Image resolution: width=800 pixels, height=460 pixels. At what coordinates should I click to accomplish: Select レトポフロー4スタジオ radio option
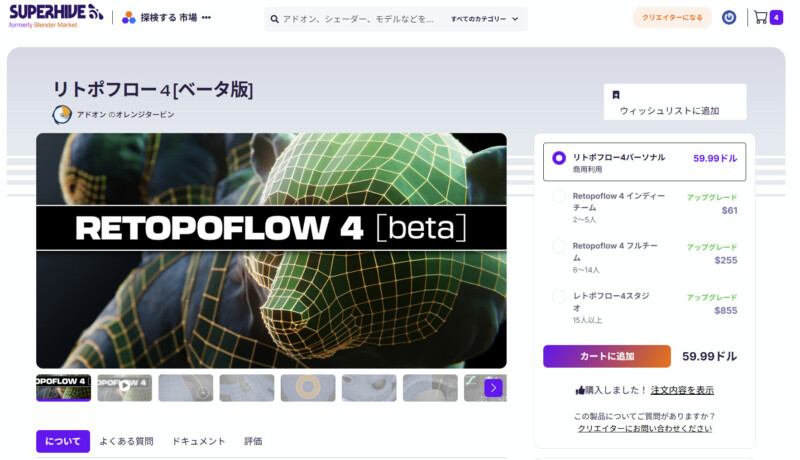(x=559, y=296)
